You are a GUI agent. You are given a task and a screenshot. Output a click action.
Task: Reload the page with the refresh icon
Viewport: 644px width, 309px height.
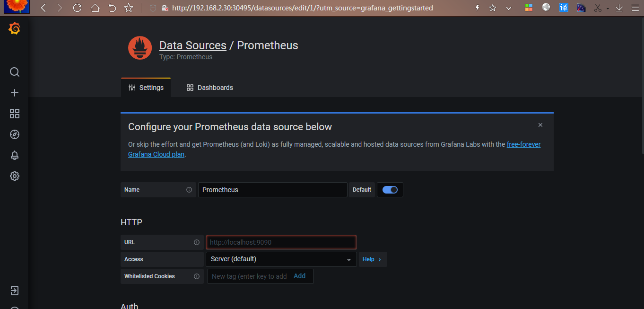coord(77,8)
